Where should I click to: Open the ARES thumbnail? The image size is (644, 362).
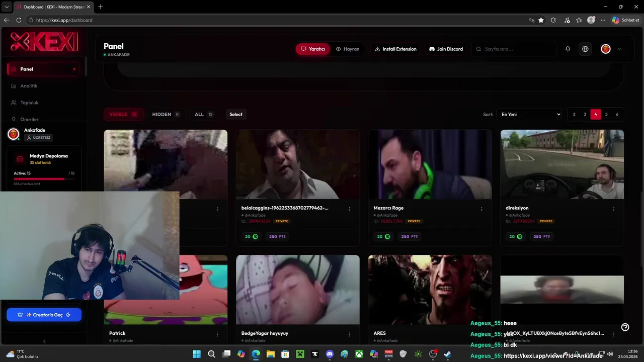[x=430, y=290]
